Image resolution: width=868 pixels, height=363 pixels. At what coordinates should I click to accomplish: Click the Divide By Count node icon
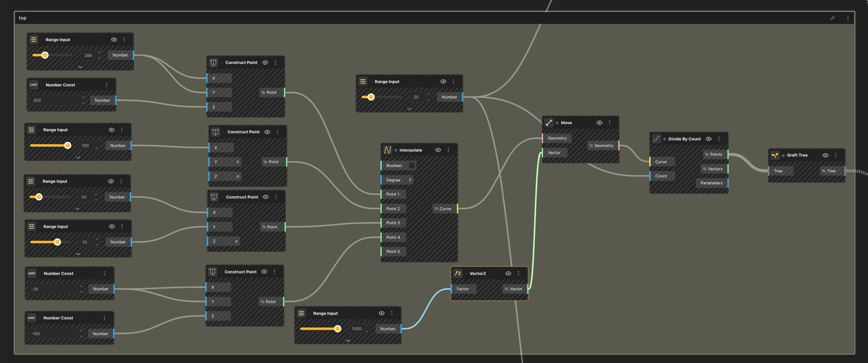[x=656, y=139]
